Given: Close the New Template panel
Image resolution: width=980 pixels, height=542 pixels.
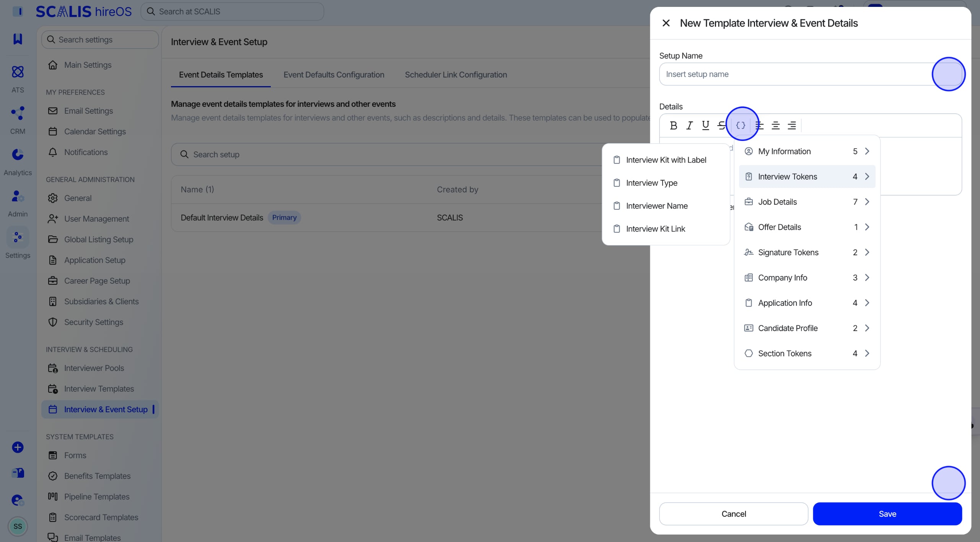Looking at the screenshot, I should [666, 23].
